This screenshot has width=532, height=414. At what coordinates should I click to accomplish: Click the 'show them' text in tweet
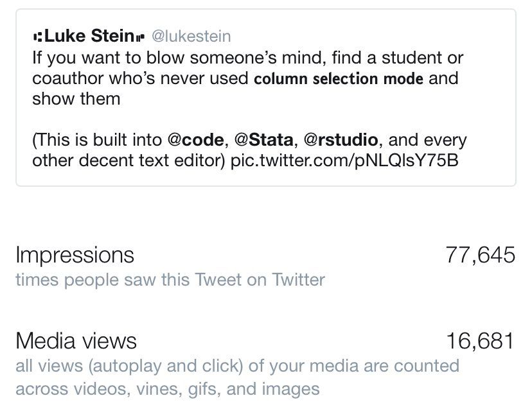point(76,99)
